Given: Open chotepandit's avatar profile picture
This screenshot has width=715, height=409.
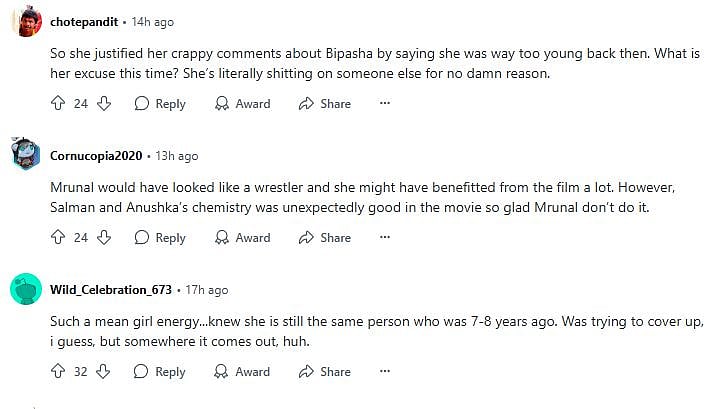Looking at the screenshot, I should [x=25, y=21].
